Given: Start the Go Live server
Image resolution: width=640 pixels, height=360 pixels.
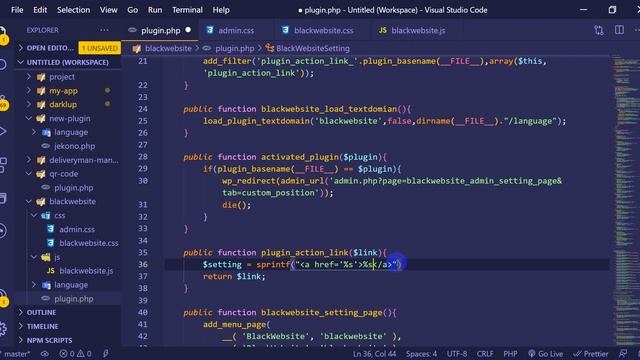Looking at the screenshot, I should tap(545, 354).
